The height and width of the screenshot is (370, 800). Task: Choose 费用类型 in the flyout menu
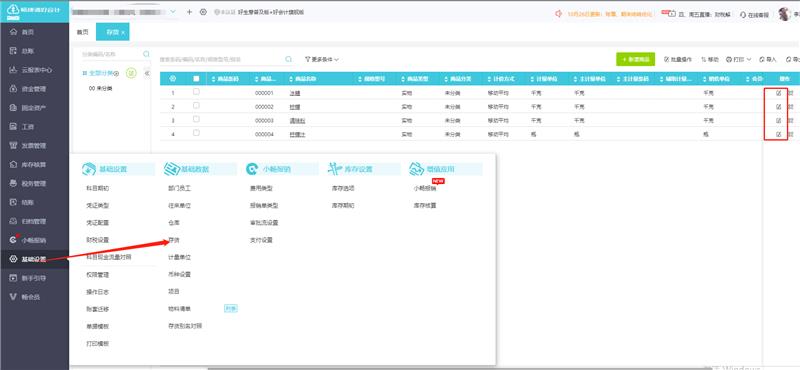261,188
